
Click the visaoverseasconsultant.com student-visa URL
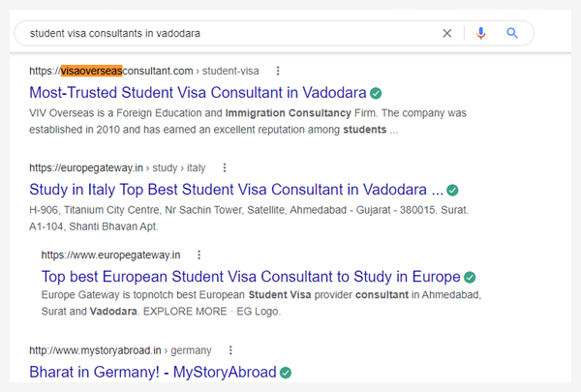pyautogui.click(x=144, y=71)
